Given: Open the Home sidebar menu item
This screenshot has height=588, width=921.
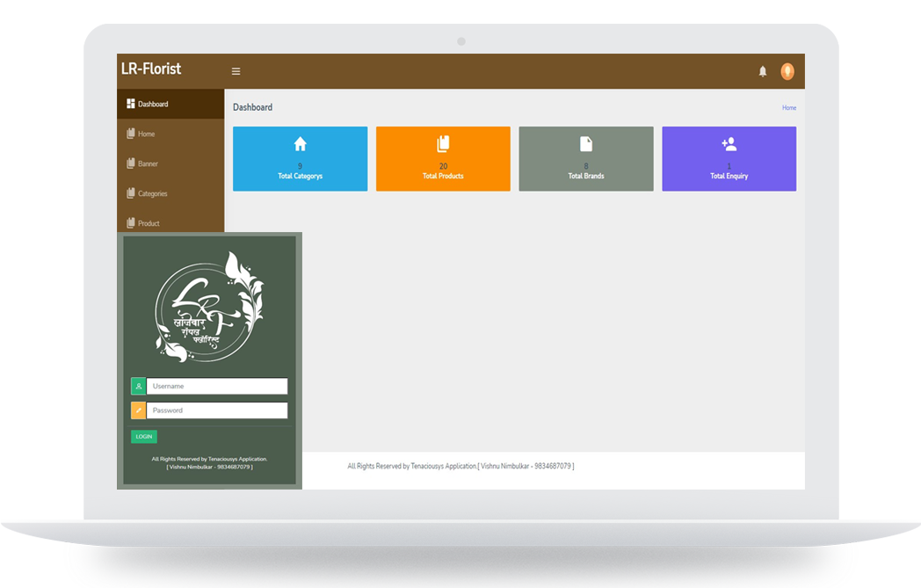Looking at the screenshot, I should click(146, 134).
